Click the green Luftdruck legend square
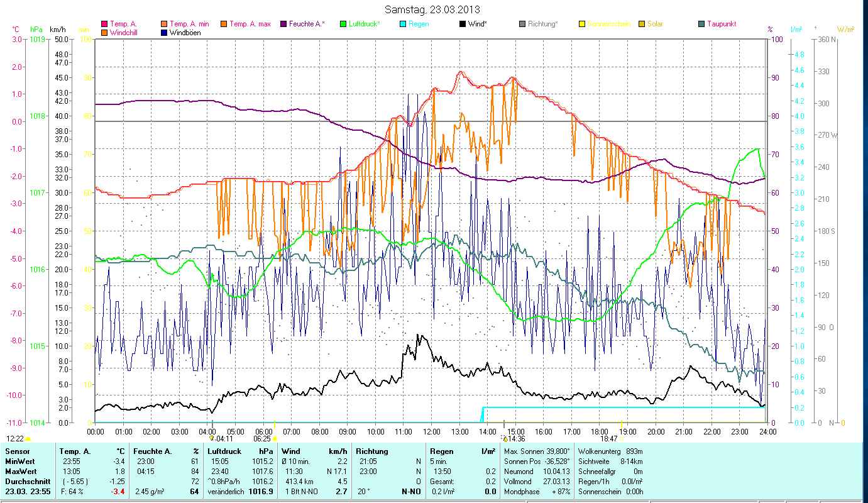Screen dimensions: 868x503 tap(343, 25)
